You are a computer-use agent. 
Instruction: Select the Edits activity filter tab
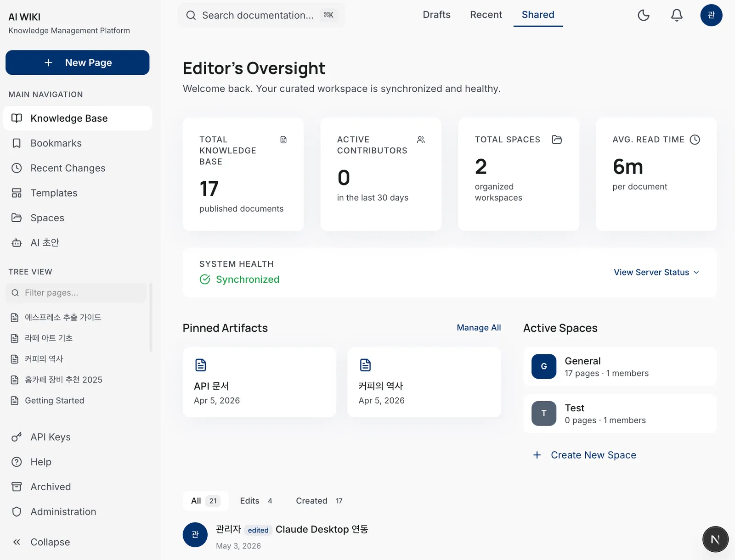[x=256, y=501]
